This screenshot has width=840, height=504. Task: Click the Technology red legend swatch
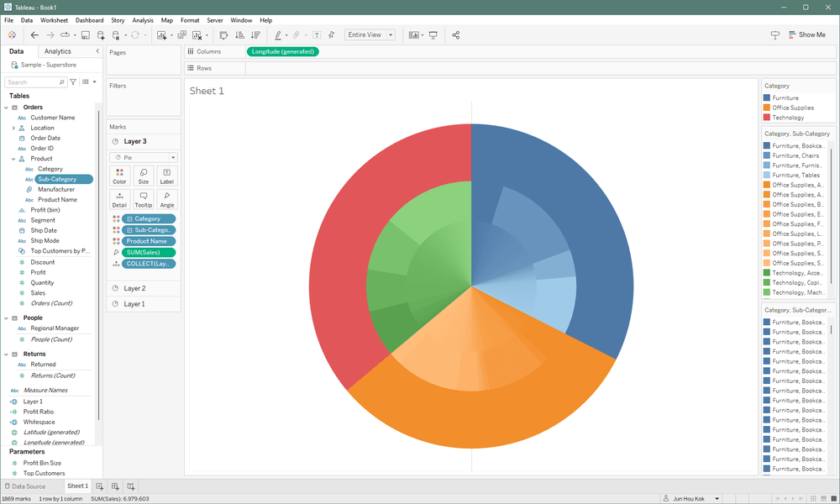767,118
